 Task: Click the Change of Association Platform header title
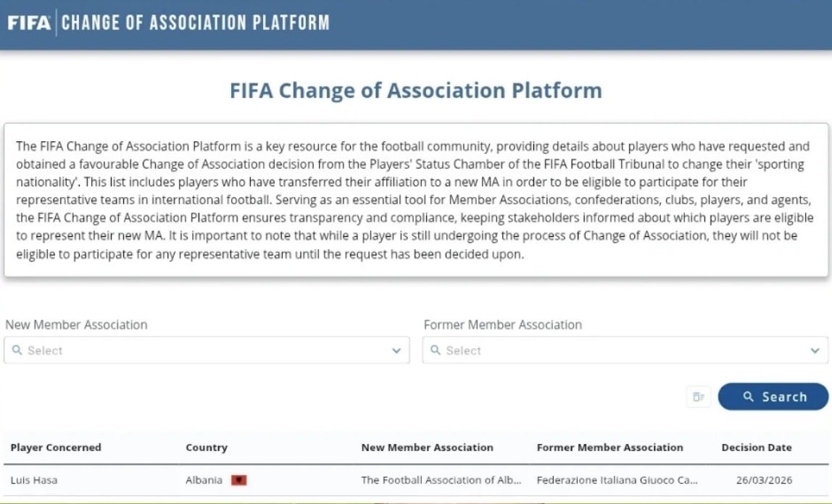pos(196,23)
